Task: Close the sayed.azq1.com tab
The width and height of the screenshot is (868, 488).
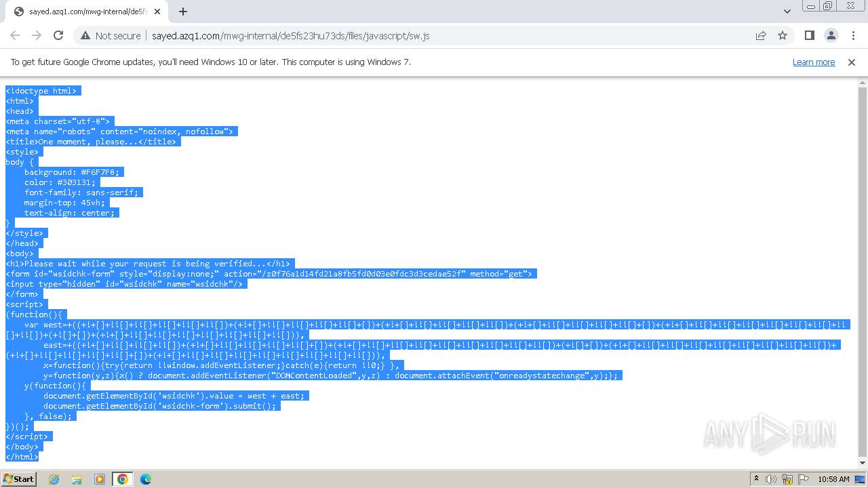Action: [157, 12]
